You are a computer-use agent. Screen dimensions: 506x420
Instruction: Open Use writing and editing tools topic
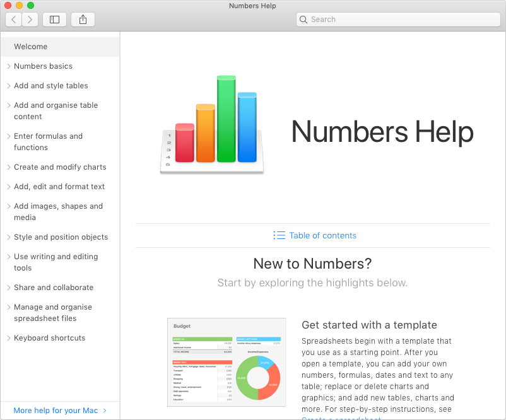(x=56, y=262)
